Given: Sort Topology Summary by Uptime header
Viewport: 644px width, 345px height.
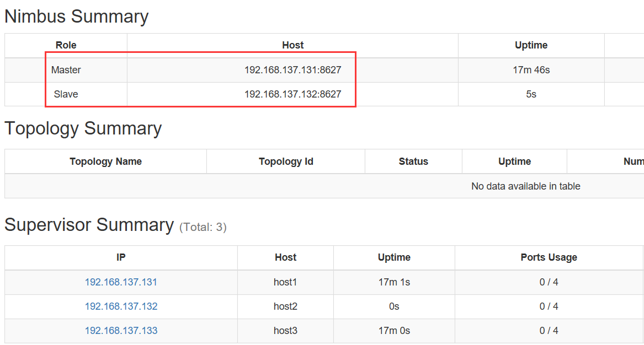Looking at the screenshot, I should [514, 161].
